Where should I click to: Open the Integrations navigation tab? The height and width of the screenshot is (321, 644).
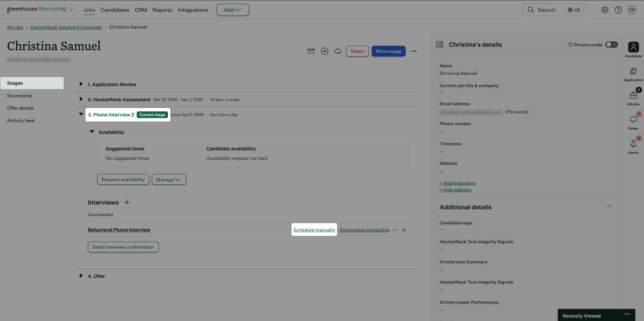coord(193,10)
